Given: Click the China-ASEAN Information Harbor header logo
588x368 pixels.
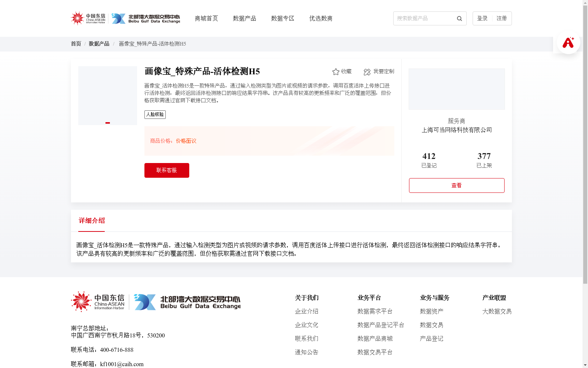Looking at the screenshot, I should click(x=88, y=18).
